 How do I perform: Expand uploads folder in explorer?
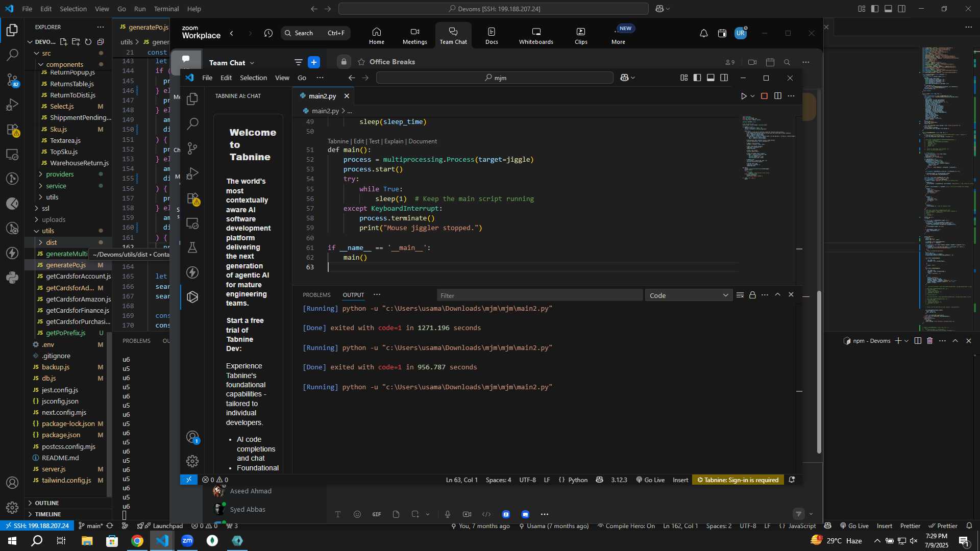click(x=54, y=220)
